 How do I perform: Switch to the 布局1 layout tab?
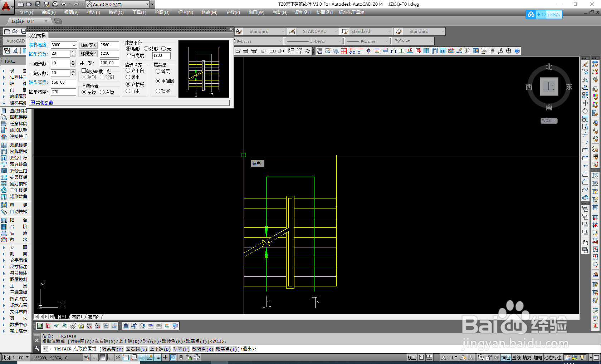[x=77, y=317]
